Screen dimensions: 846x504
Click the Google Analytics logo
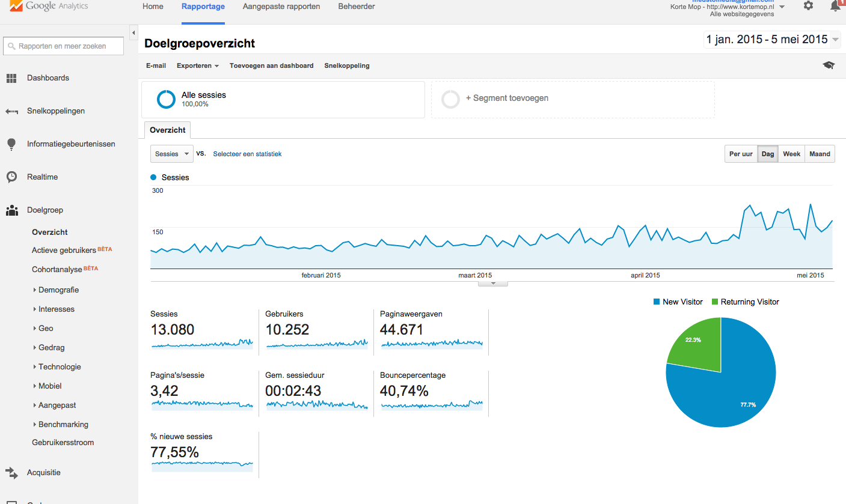[x=48, y=6]
